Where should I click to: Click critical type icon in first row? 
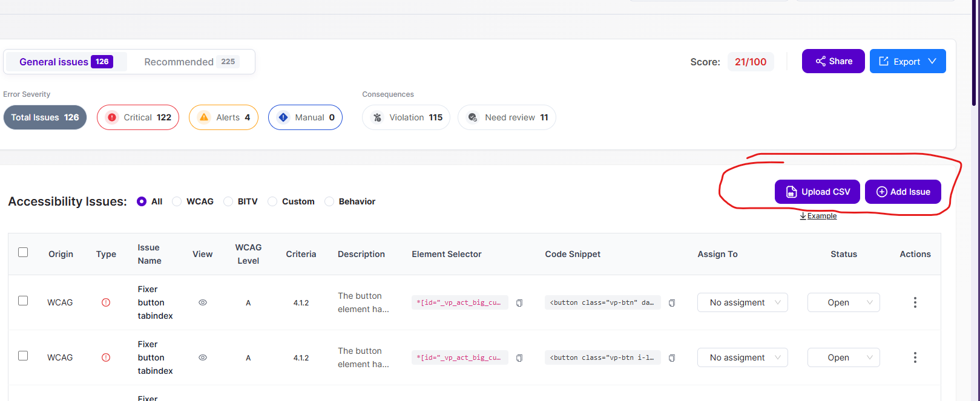pos(106,302)
